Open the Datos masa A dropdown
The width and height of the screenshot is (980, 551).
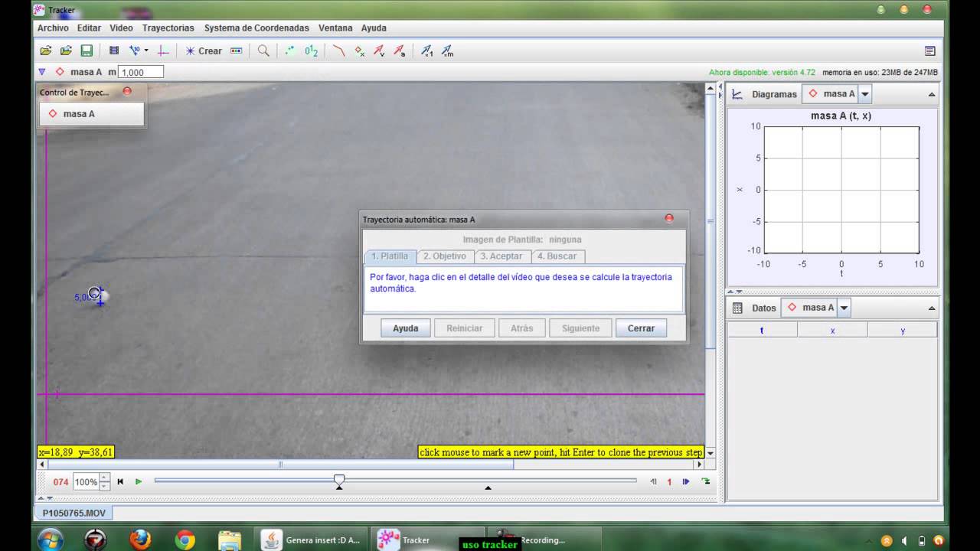[844, 308]
